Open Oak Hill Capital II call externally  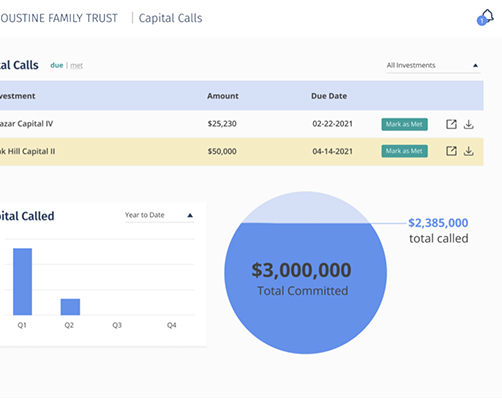(x=451, y=151)
